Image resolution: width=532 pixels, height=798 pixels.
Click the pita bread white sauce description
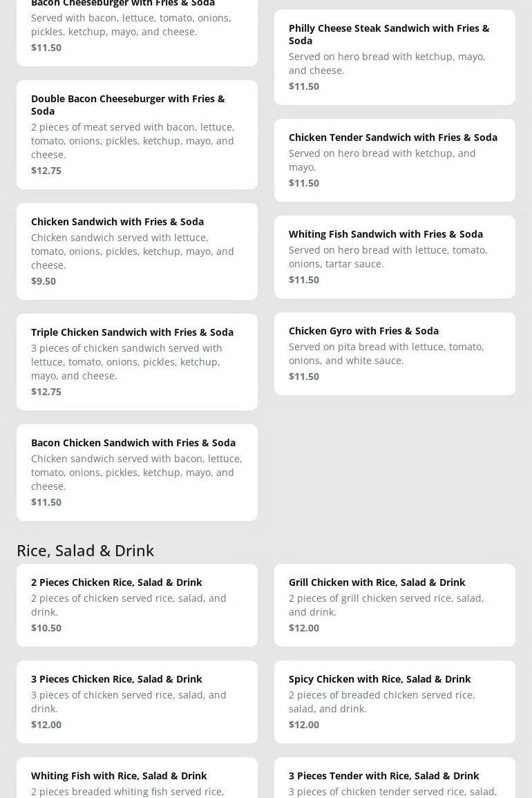386,354
